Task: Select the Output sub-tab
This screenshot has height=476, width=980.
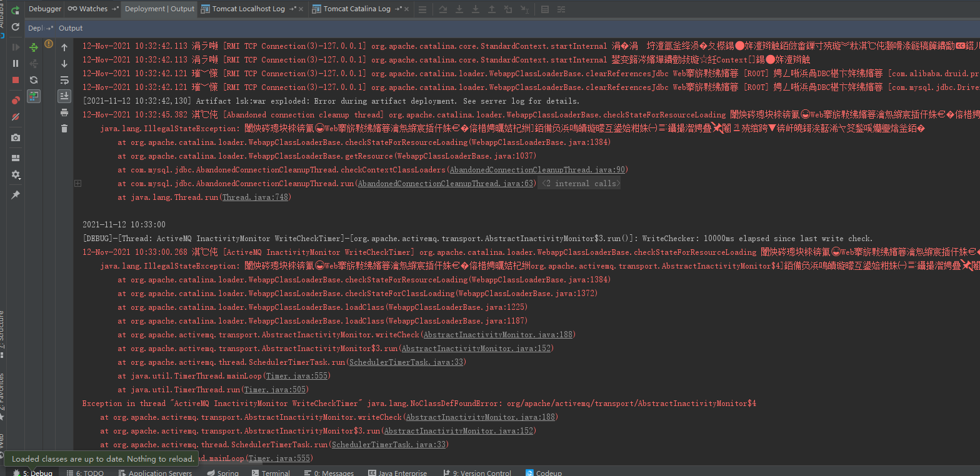Action: (71, 28)
